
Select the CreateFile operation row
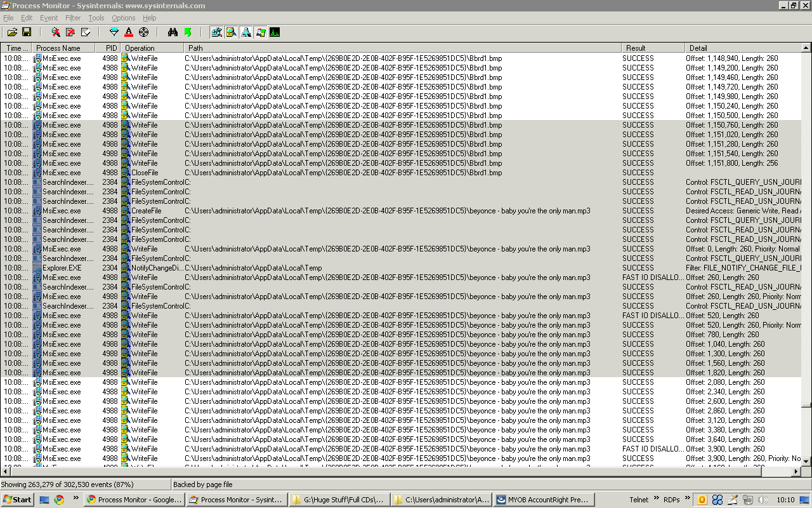point(401,211)
